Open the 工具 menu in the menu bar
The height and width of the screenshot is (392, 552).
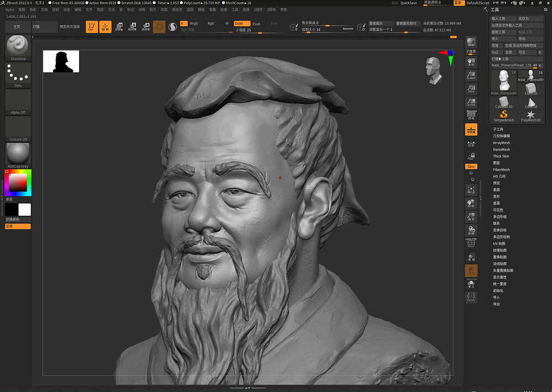[235, 10]
